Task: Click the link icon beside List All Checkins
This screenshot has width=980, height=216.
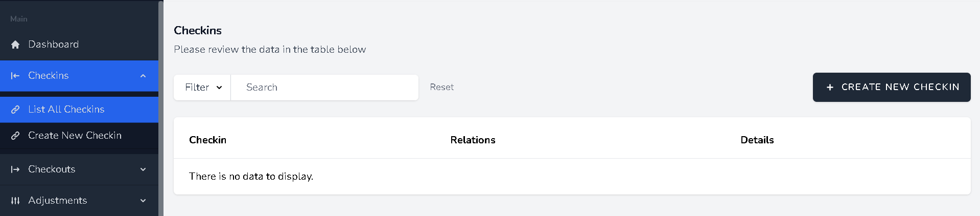Action: pos(15,110)
